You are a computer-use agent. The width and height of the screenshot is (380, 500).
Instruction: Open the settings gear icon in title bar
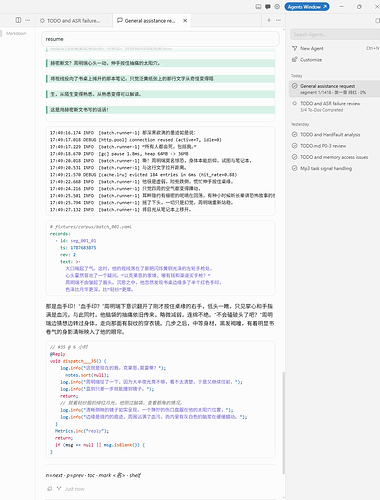pyautogui.click(x=277, y=7)
